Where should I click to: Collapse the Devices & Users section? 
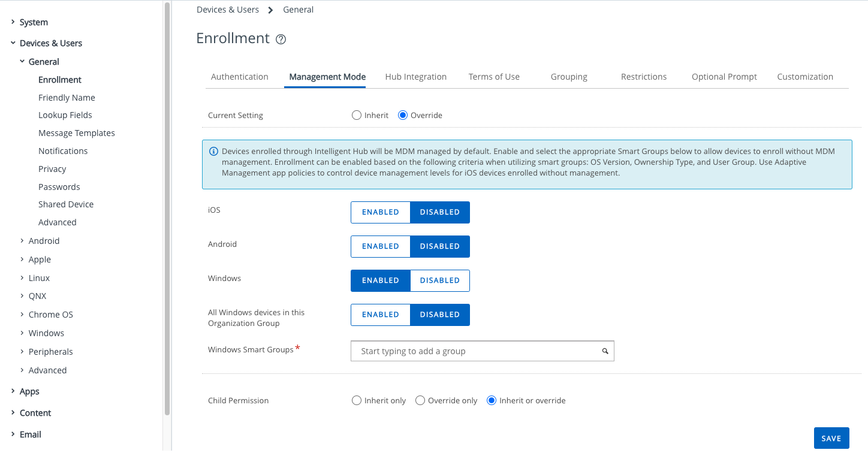[x=13, y=43]
